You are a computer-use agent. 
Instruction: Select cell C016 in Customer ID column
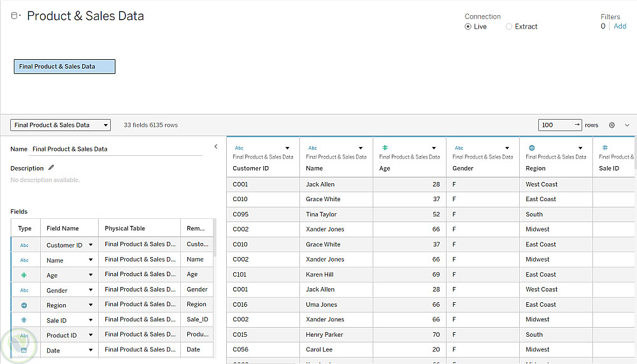click(263, 304)
